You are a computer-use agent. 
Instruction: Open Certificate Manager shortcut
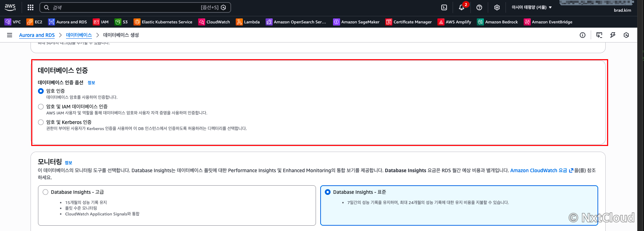click(x=409, y=22)
